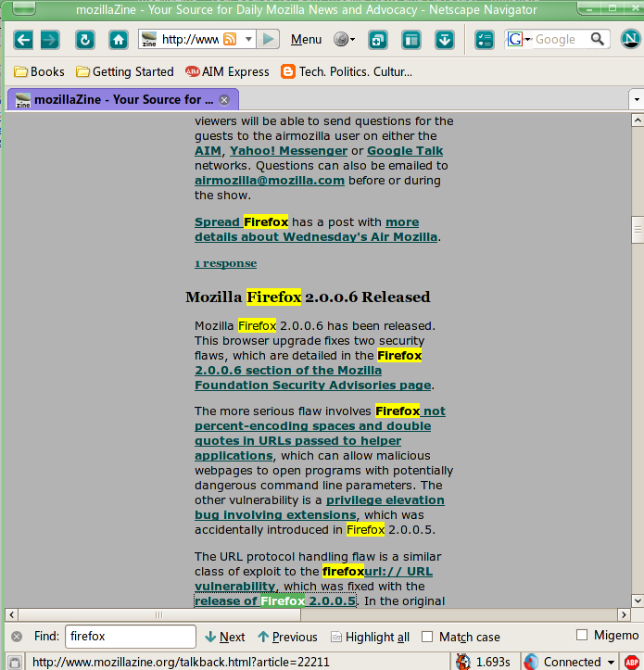Image resolution: width=644 pixels, height=670 pixels.
Task: Click the checklist toolbar icon near search box
Action: [x=485, y=40]
